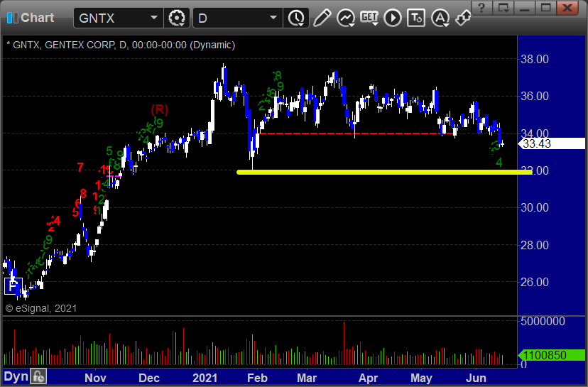Click the Feb label on time axis
This screenshot has height=387, width=588.
coord(257,378)
